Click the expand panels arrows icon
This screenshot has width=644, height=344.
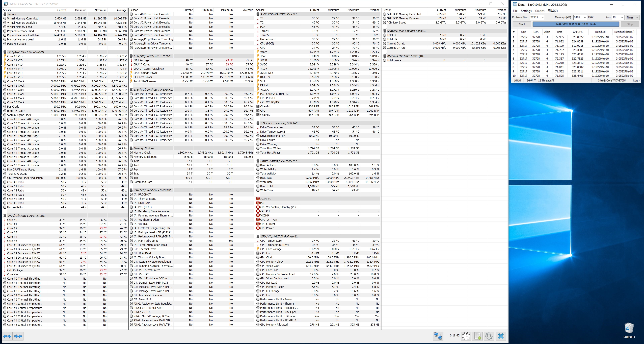tap(7, 336)
